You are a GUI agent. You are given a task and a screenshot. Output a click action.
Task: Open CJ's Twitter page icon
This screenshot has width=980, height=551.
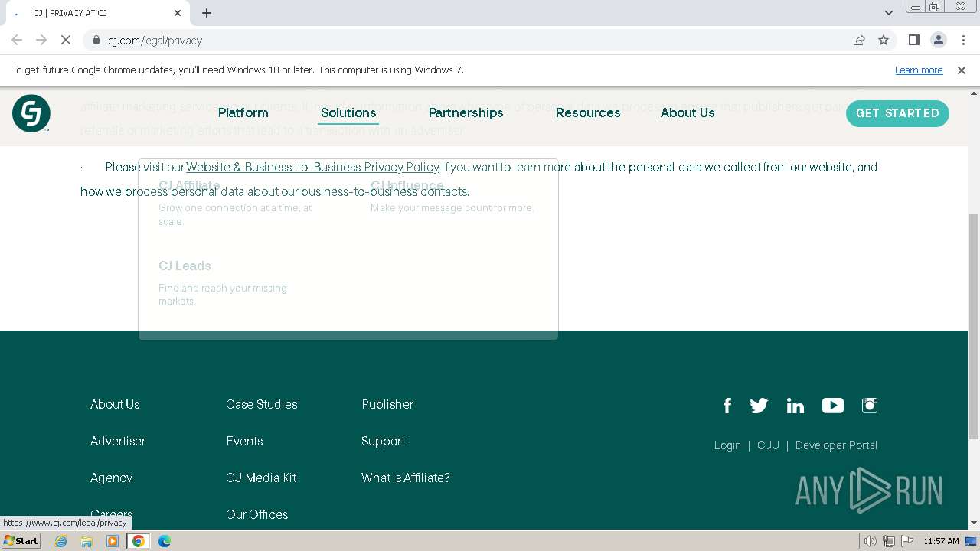pos(759,406)
